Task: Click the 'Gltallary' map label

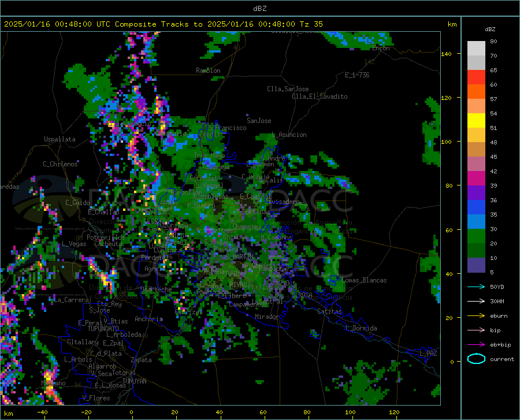Action: pos(83,342)
